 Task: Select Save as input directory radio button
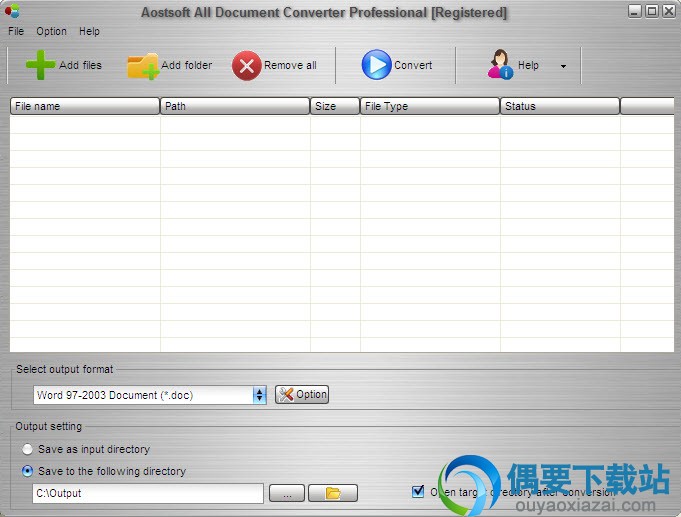tap(27, 449)
